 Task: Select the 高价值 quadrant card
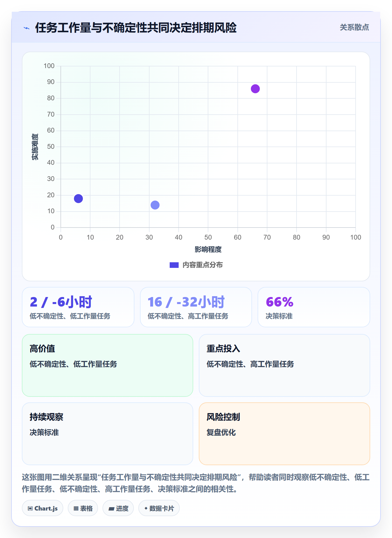(108, 365)
